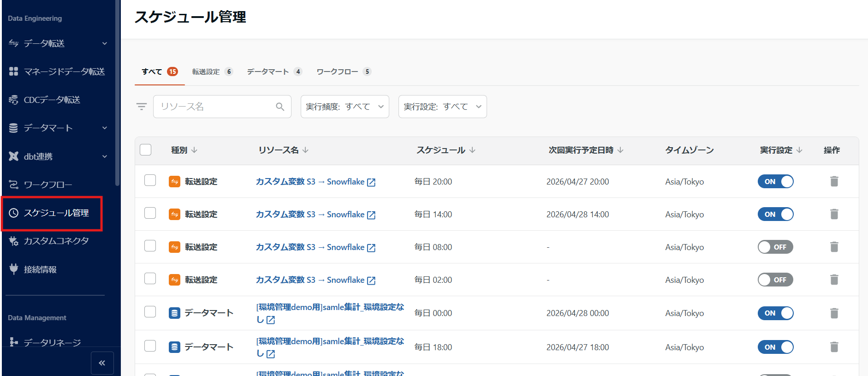Turn off the 毎日 00:00 ON toggle

coord(776,313)
